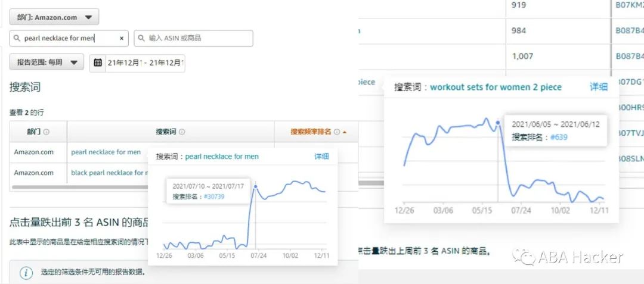Open the calendar icon date picker

(98, 63)
